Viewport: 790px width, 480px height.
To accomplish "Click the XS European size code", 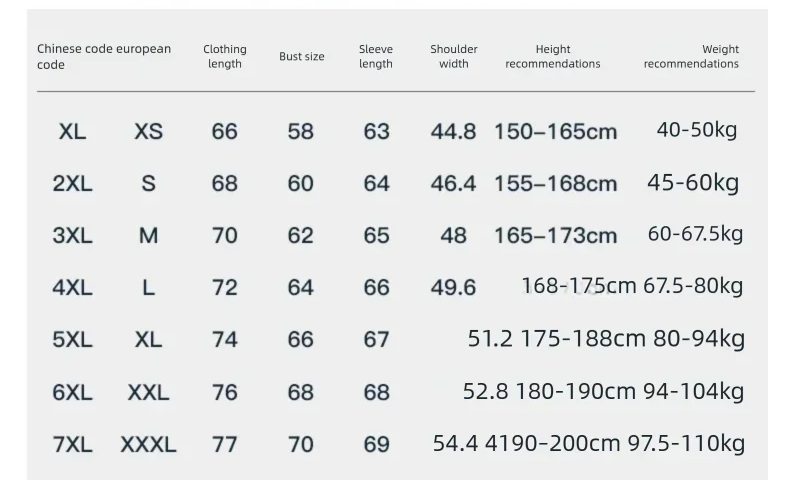I will [x=148, y=132].
